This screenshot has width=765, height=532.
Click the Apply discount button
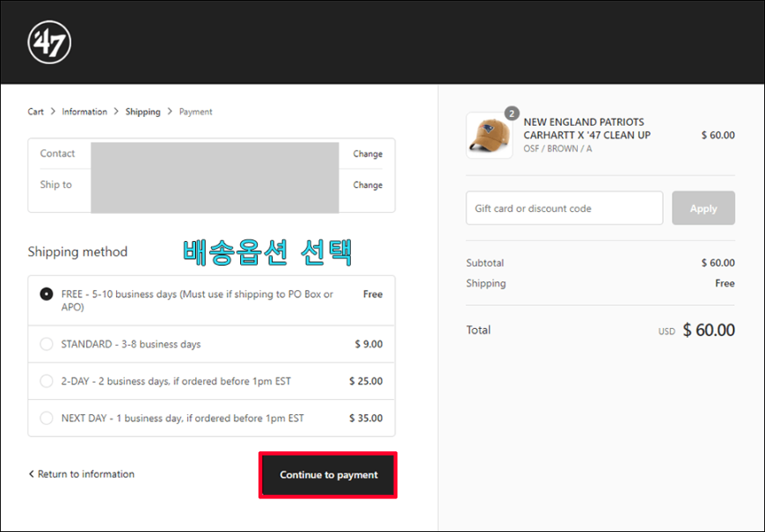(703, 208)
